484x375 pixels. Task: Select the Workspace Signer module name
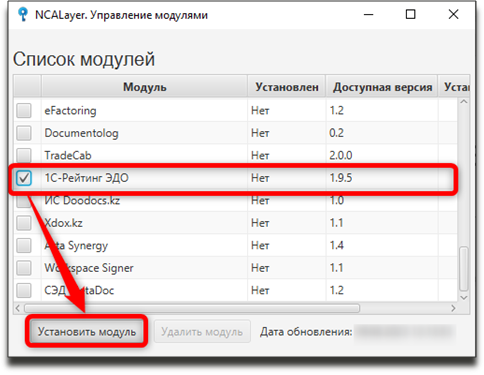pyautogui.click(x=89, y=268)
